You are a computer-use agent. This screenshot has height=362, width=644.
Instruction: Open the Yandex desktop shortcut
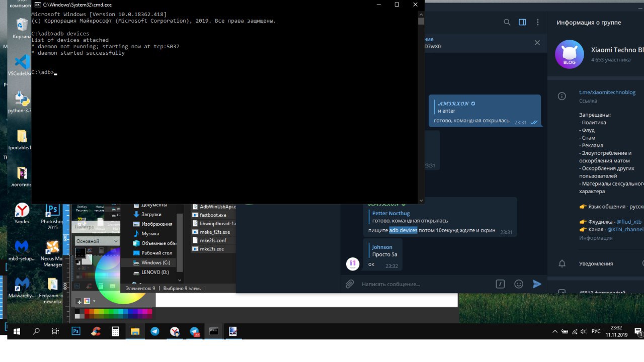coord(22,213)
